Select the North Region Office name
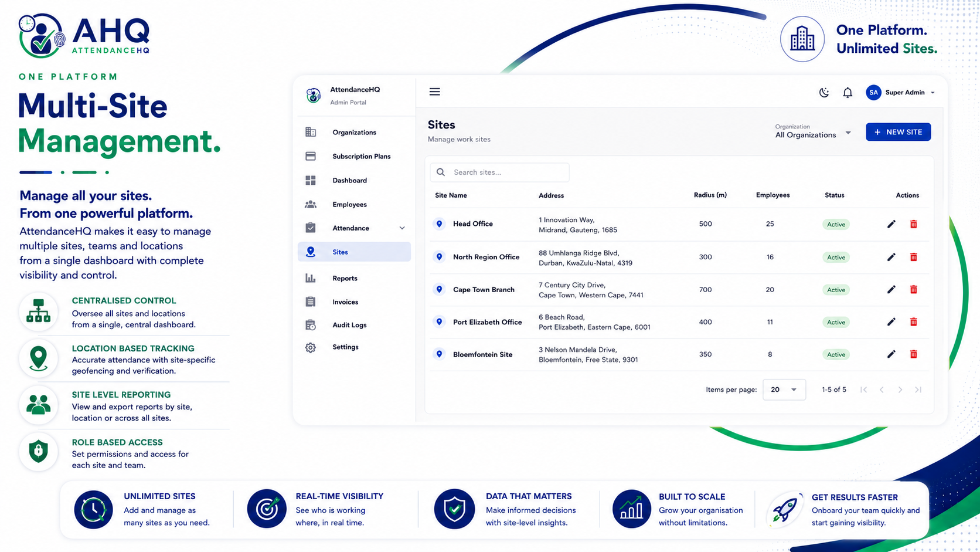980x552 pixels. coord(486,257)
